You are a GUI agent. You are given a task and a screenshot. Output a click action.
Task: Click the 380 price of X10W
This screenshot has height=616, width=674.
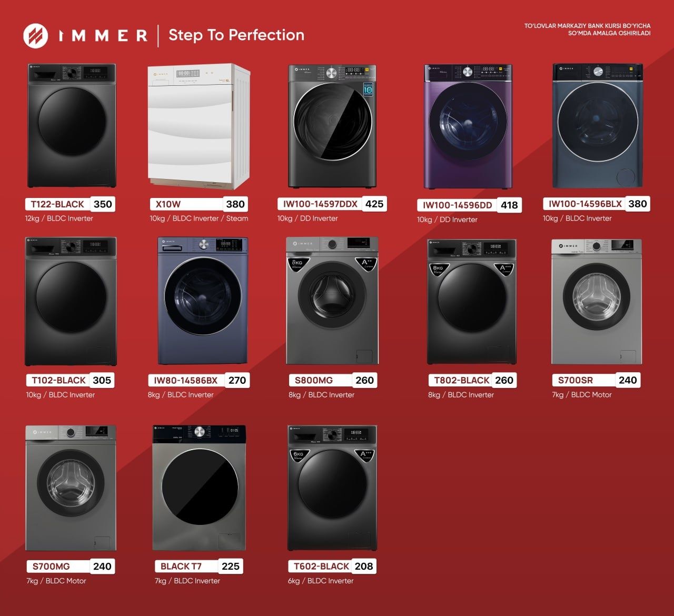(x=235, y=204)
